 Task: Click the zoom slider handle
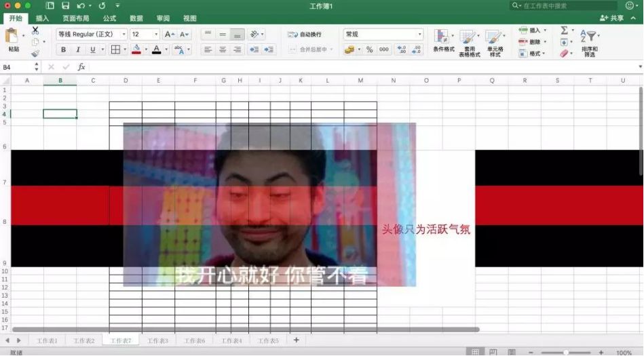(566, 353)
